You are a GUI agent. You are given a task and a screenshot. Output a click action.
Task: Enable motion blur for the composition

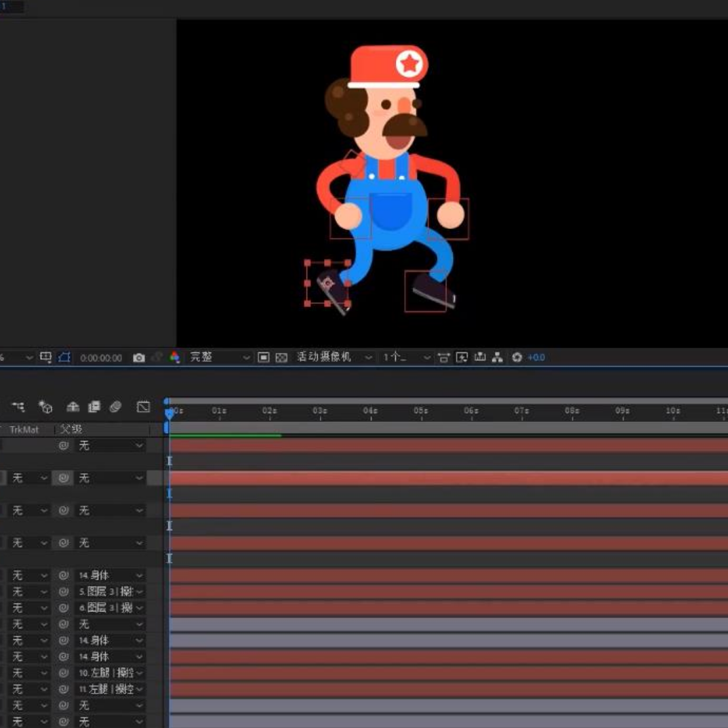[x=115, y=407]
